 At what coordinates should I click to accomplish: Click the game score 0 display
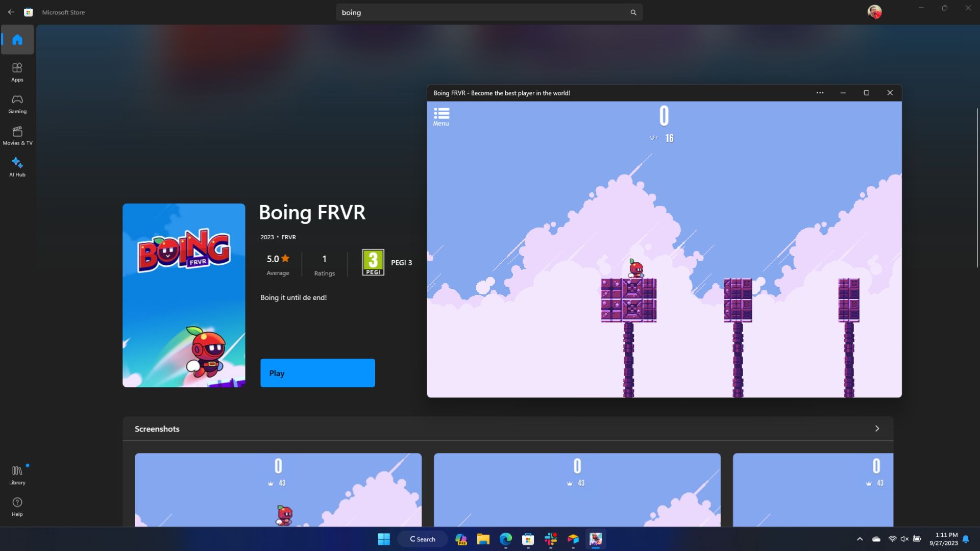coord(664,116)
